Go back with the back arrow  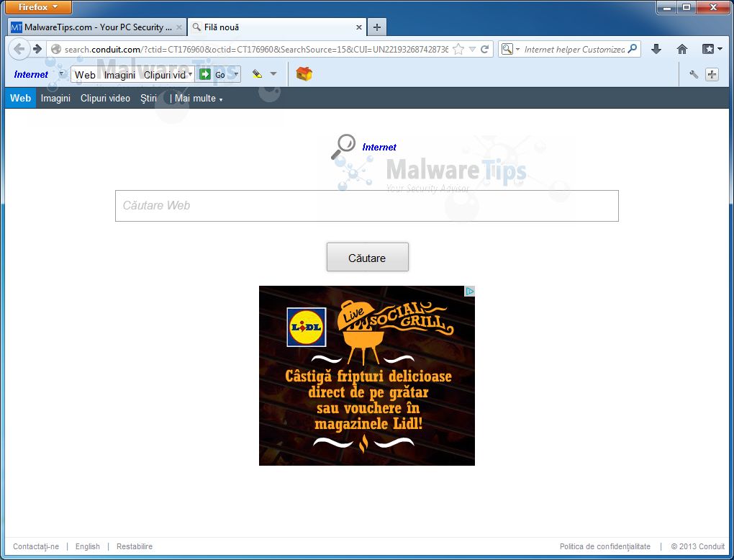[x=19, y=49]
